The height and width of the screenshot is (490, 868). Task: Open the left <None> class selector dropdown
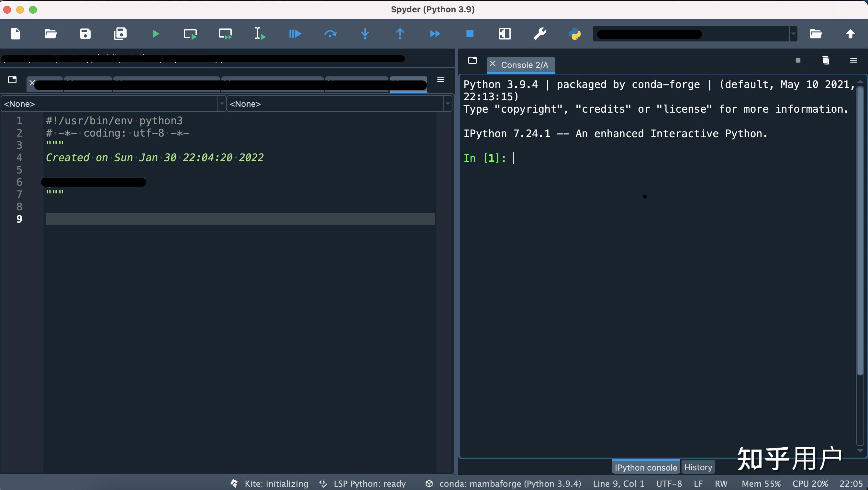pyautogui.click(x=113, y=104)
